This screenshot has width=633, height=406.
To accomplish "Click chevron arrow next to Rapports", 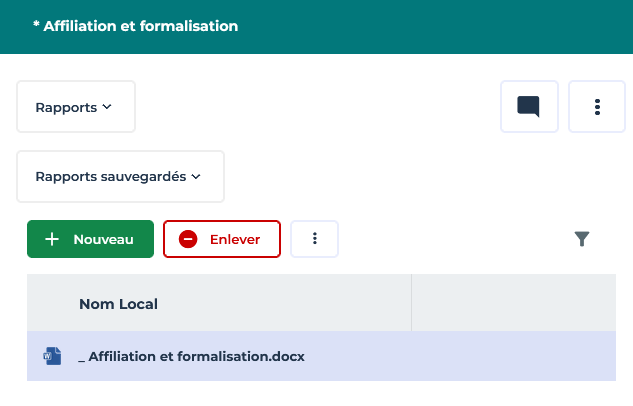I will pos(107,107).
